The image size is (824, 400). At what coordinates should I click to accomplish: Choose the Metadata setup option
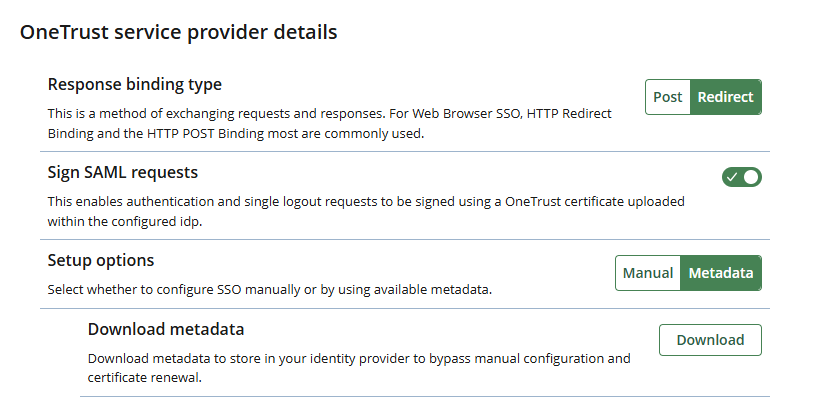point(720,273)
